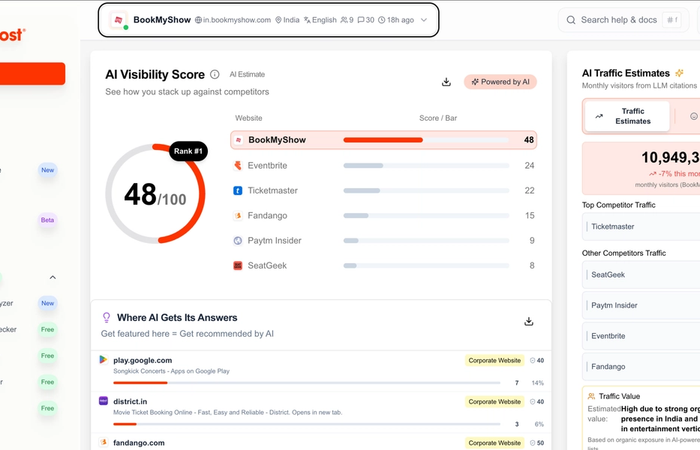The image size is (700, 450).
Task: Click the comments icon showing 30
Action: pos(361,20)
